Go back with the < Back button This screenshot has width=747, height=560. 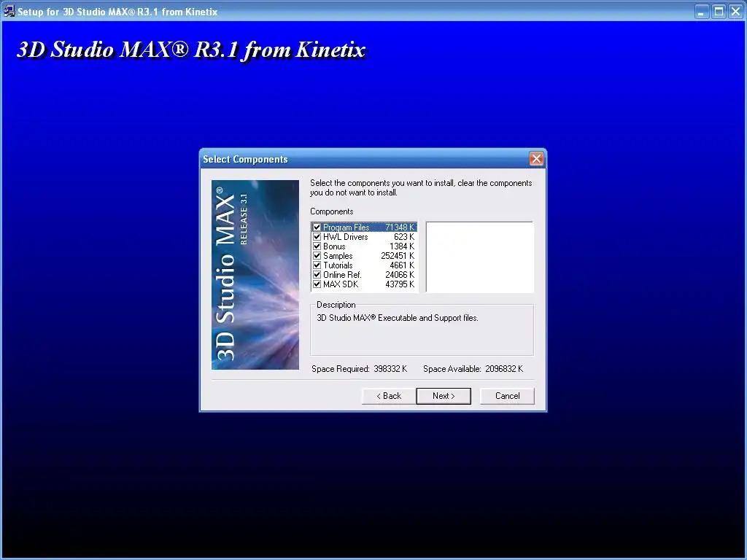[389, 396]
